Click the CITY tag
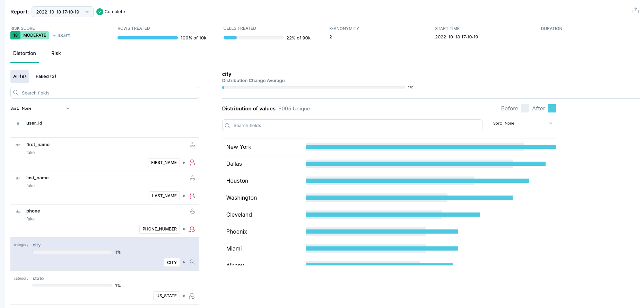Viewport: 644px width, 308px height. [x=172, y=262]
